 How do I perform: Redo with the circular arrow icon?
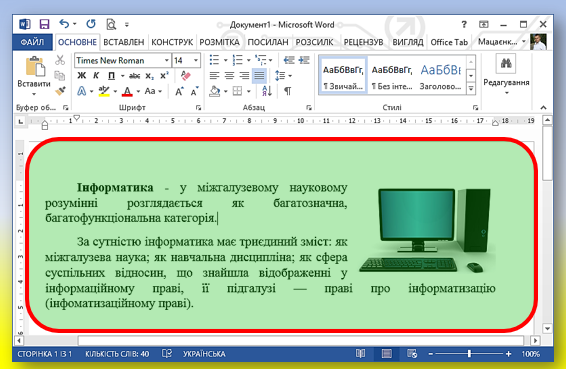pyautogui.click(x=91, y=24)
